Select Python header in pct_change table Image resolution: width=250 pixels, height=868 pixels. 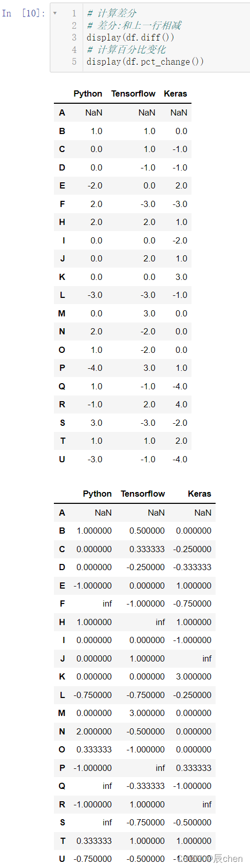[x=97, y=494]
